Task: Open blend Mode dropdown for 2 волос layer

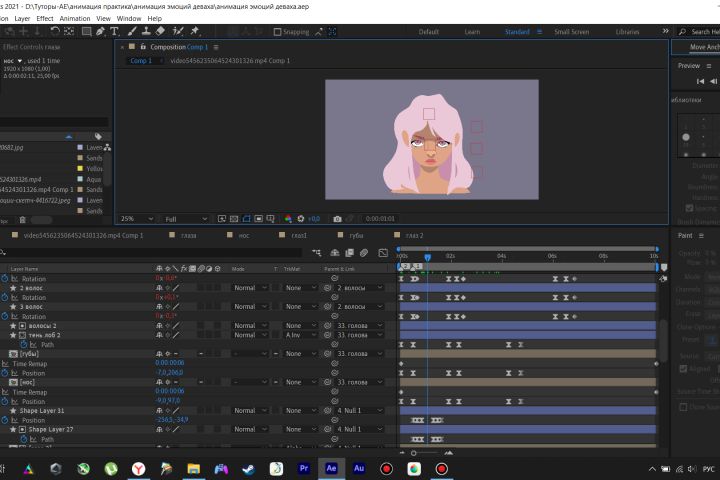Action: point(250,288)
